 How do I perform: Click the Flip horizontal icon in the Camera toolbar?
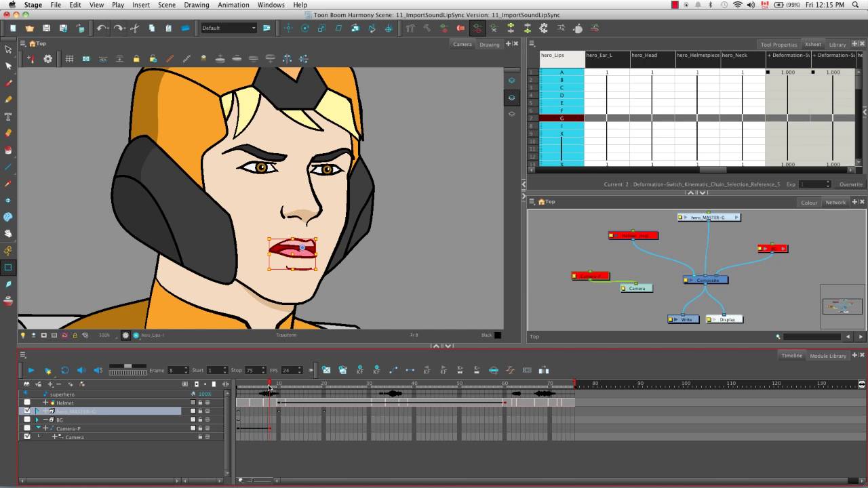coord(287,59)
